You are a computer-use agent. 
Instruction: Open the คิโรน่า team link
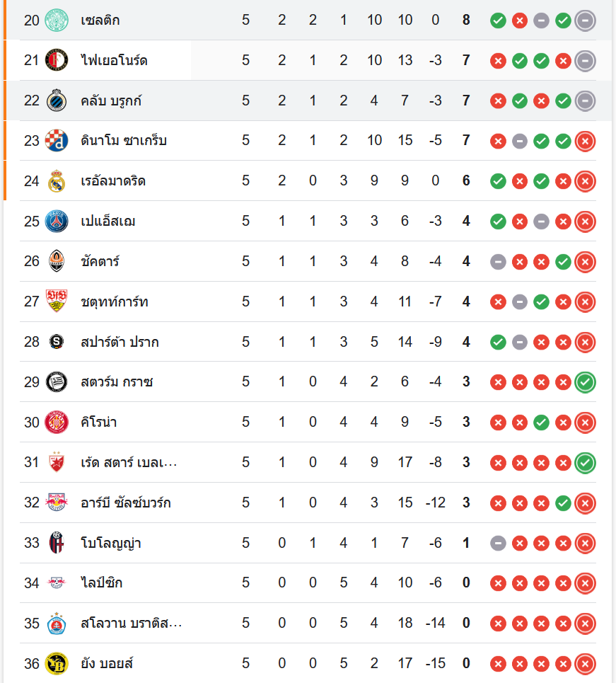99,423
